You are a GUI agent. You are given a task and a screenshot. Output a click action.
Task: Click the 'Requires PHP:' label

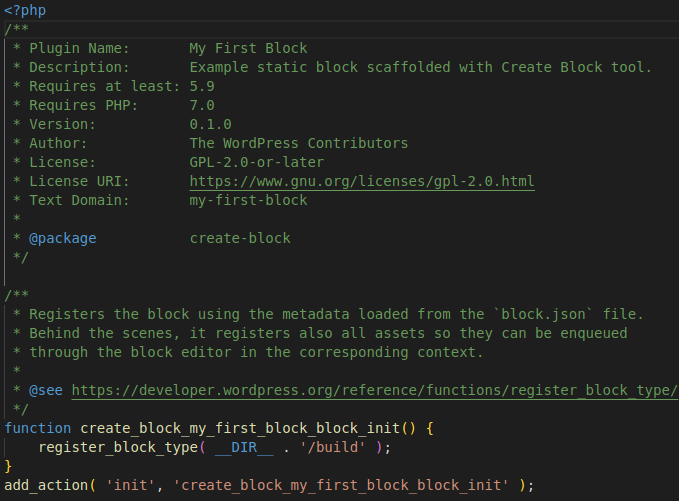click(x=83, y=106)
